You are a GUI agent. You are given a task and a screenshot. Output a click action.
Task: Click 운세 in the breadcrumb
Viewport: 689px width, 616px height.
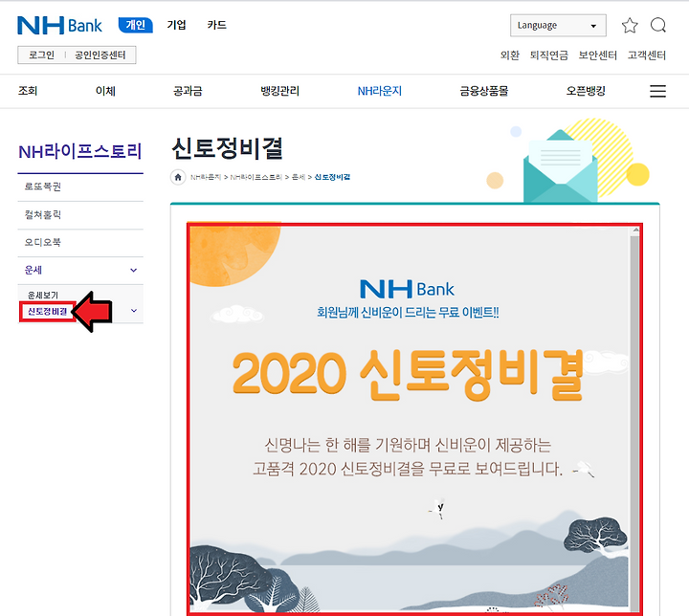click(x=299, y=177)
